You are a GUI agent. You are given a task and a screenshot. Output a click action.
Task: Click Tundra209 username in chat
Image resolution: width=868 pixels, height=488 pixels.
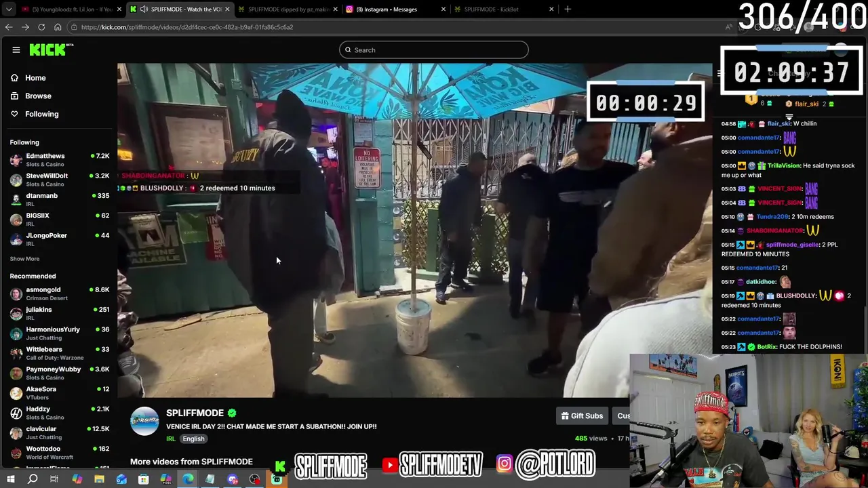(773, 217)
